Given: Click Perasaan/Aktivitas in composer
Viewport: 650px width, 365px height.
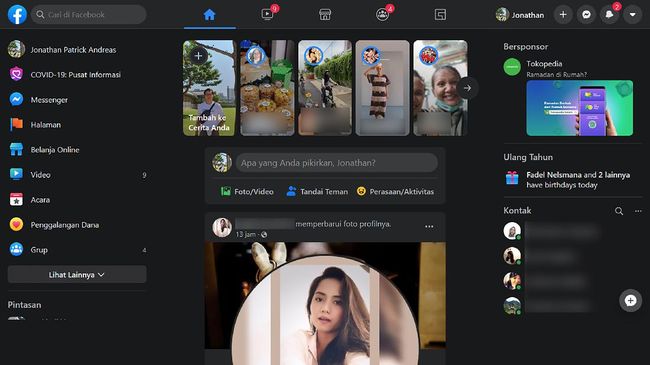Looking at the screenshot, I should [395, 192].
